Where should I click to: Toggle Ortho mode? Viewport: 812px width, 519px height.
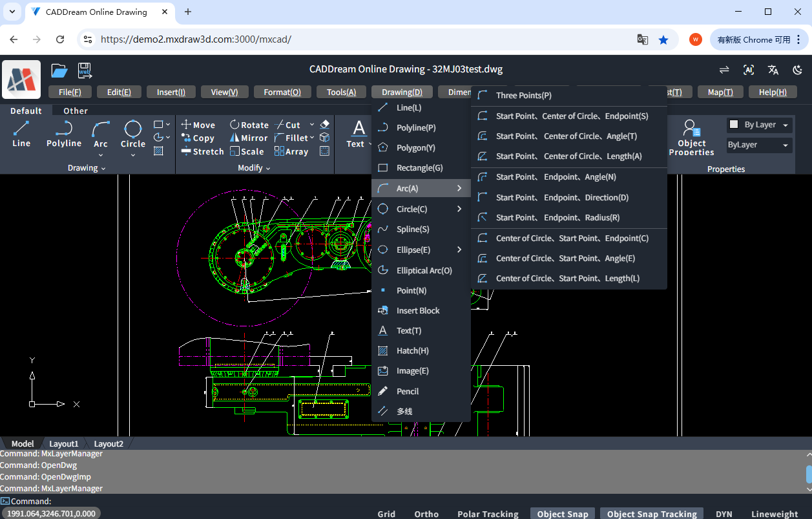click(426, 514)
